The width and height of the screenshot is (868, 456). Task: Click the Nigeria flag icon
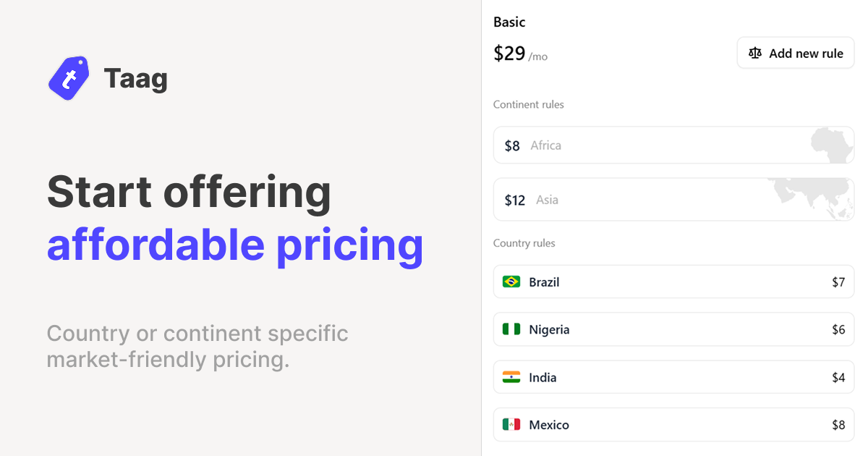coord(511,329)
